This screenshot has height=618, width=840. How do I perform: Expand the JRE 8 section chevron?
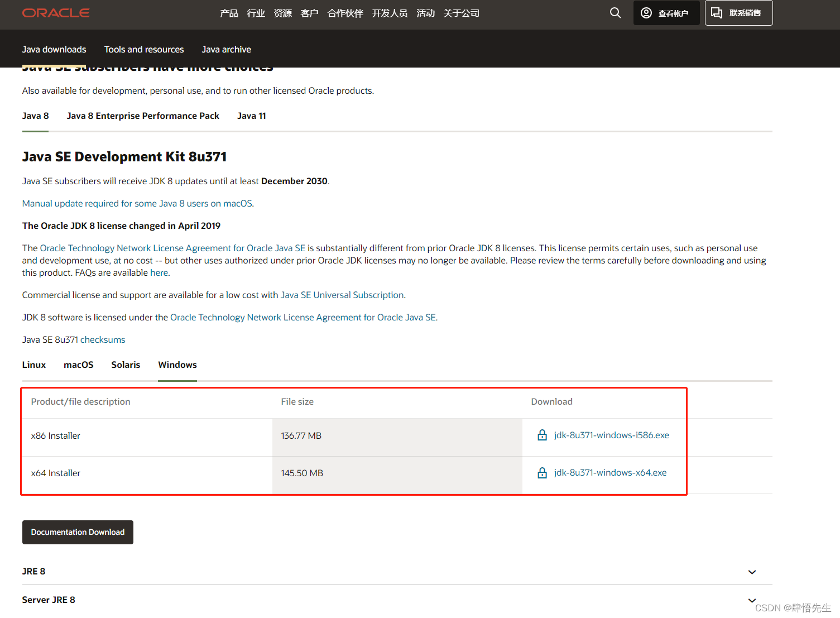click(752, 572)
